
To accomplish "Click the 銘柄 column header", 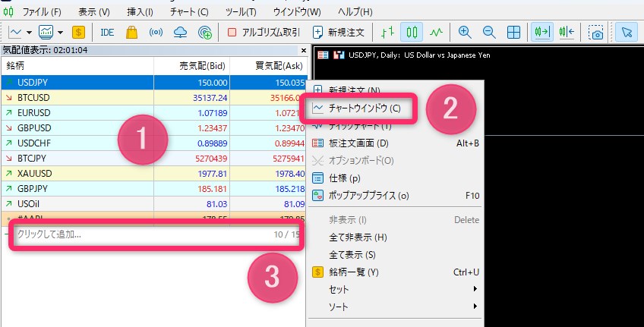I will point(77,66).
